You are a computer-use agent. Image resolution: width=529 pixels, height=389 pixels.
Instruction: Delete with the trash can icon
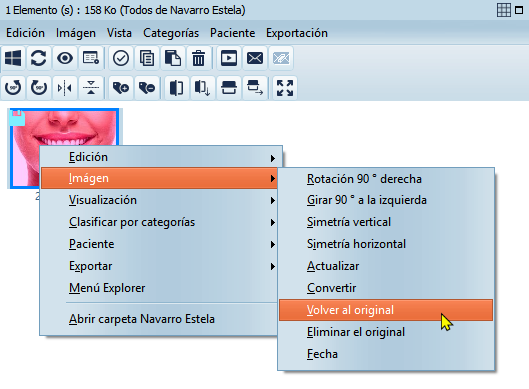198,58
